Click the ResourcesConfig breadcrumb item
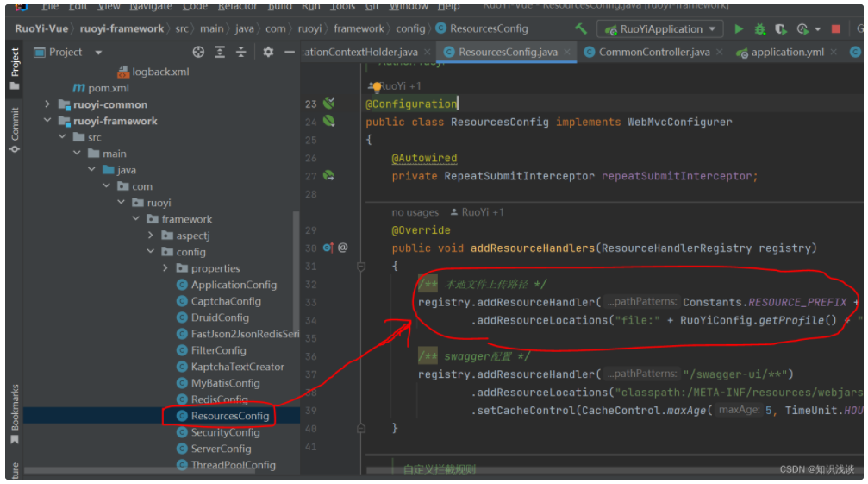 (x=482, y=28)
